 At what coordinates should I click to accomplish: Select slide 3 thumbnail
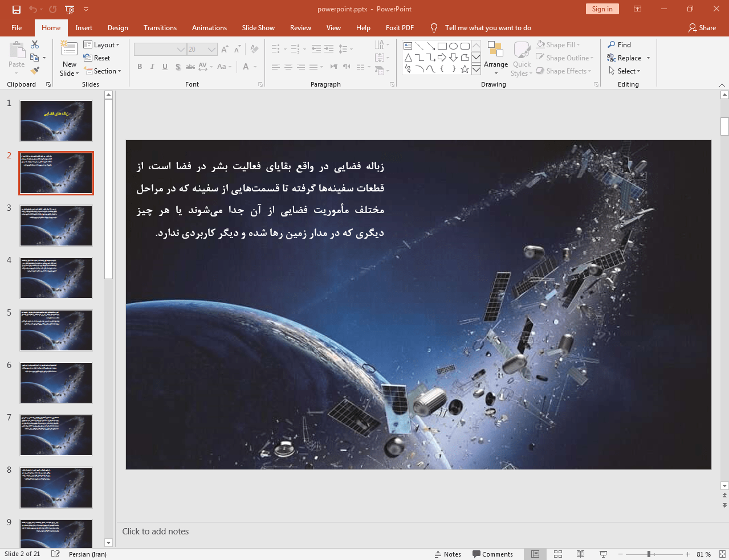[56, 226]
